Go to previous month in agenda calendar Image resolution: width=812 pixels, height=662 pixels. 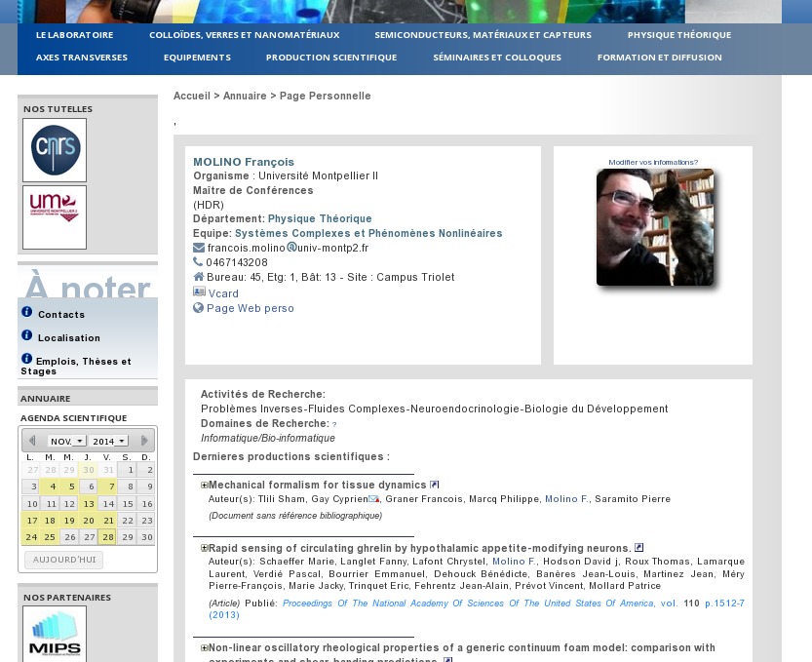pos(32,441)
